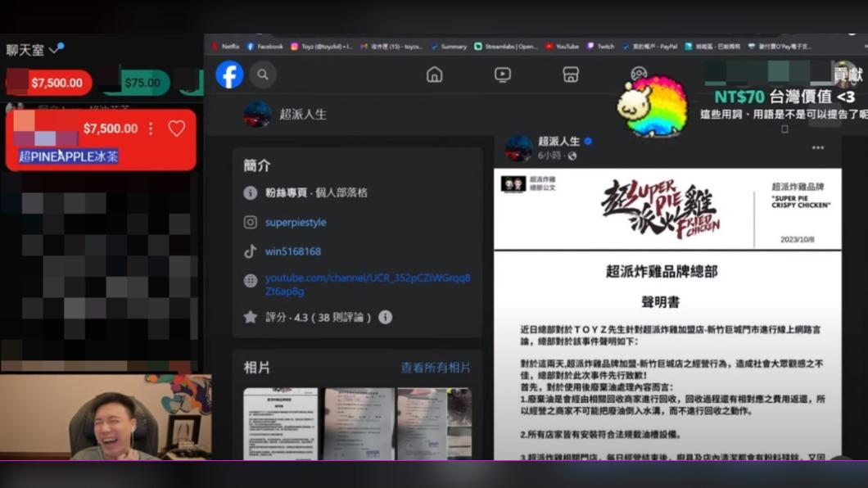The height and width of the screenshot is (488, 868).
Task: Click 查看所有相片 link
Action: [x=436, y=368]
